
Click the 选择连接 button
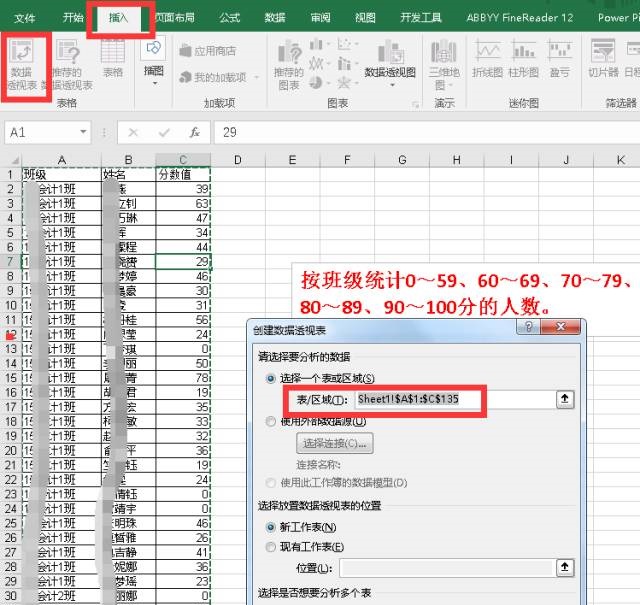click(335, 443)
